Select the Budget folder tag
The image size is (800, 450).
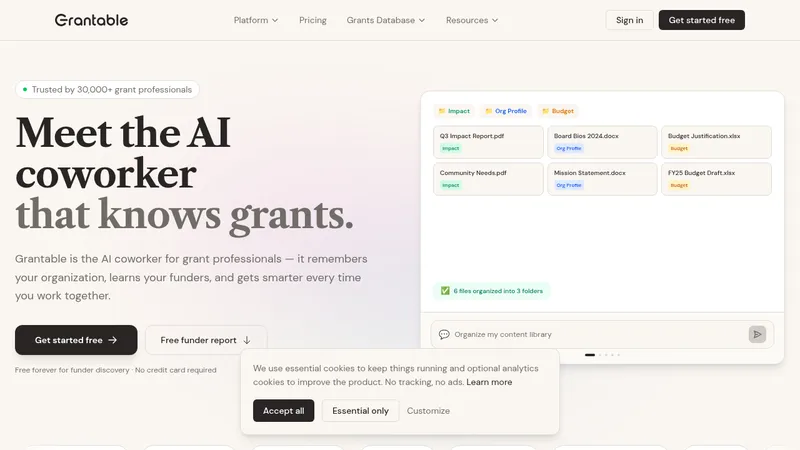point(558,111)
